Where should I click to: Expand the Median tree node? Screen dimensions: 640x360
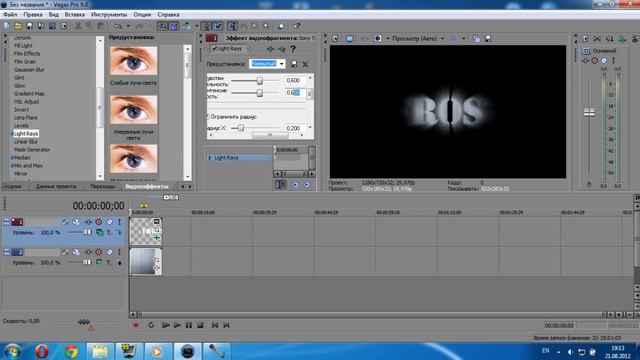[12, 158]
